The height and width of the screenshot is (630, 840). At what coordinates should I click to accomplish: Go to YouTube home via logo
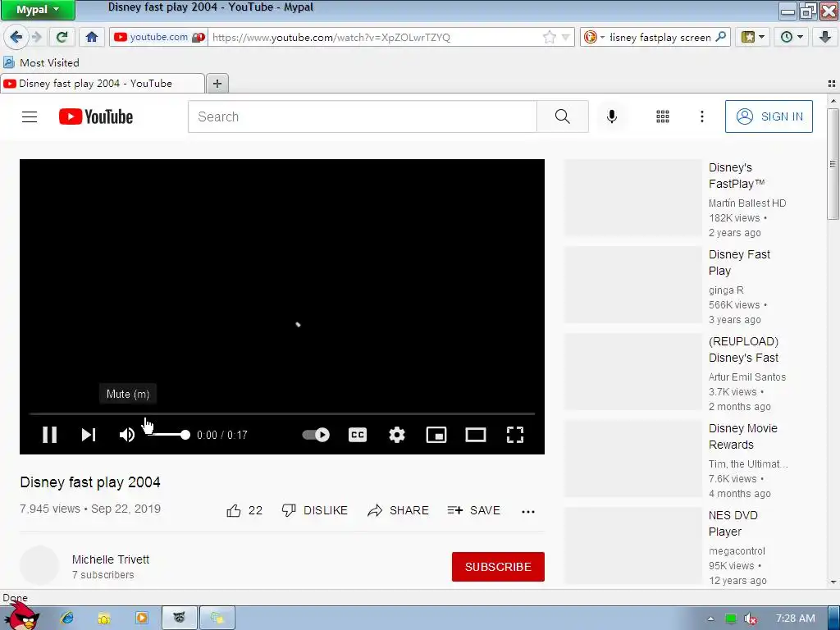pos(96,116)
